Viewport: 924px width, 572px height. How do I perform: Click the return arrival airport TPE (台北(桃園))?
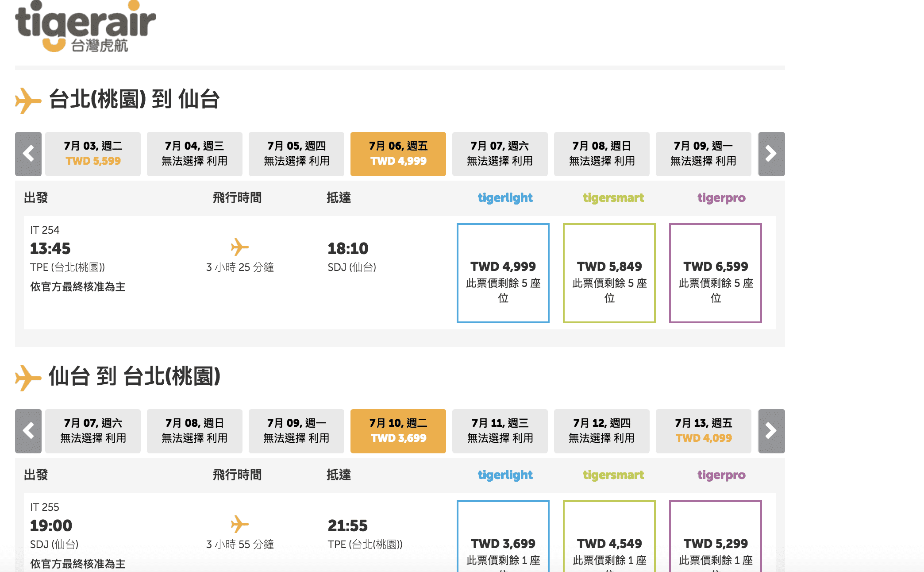tap(365, 545)
